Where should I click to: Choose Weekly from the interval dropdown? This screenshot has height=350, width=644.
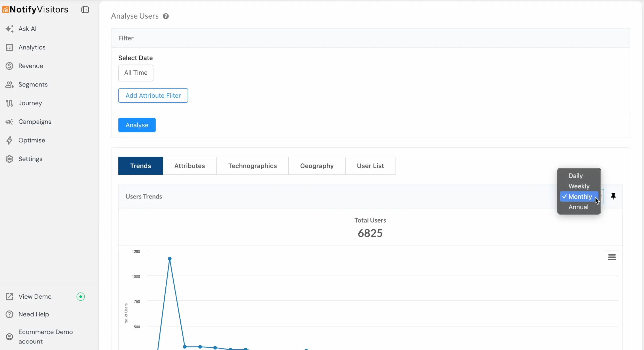tap(579, 186)
